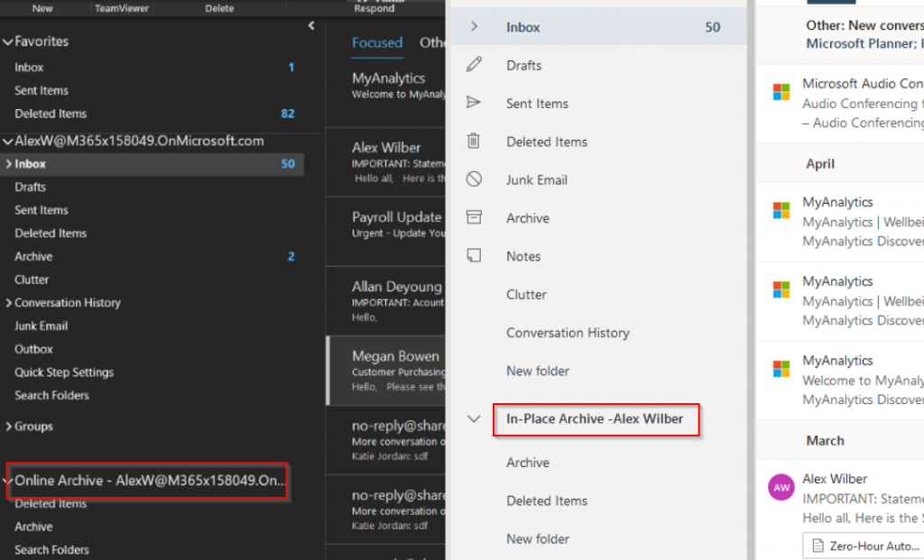Switch to the Focused inbox tab

377,42
